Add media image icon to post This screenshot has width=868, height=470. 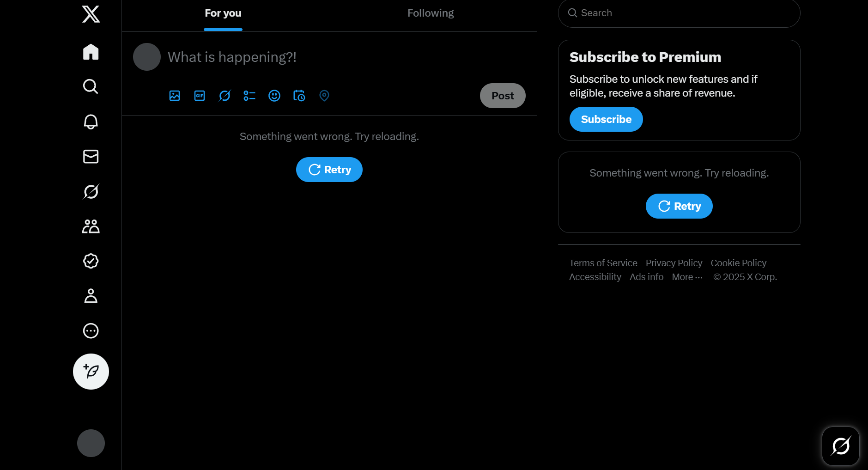(x=175, y=96)
